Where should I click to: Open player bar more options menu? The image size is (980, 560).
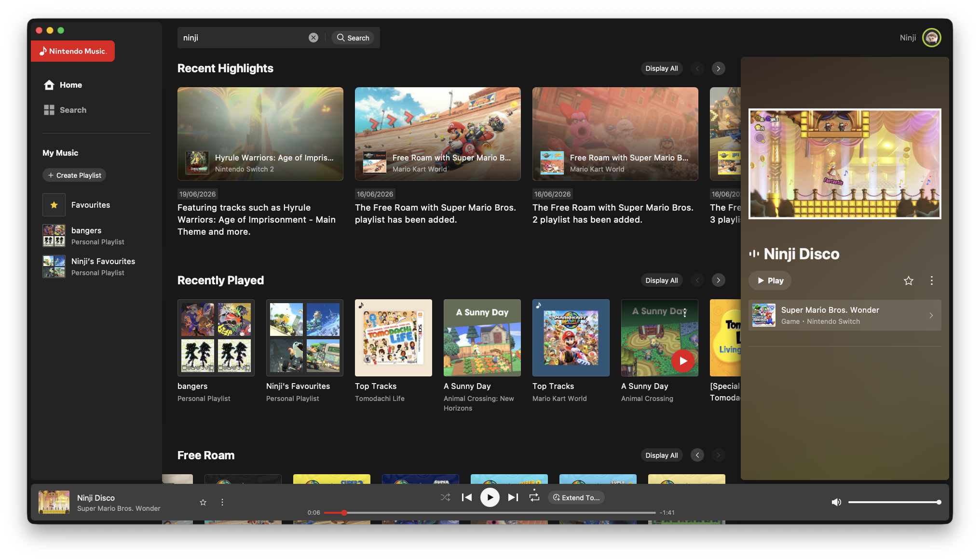click(222, 502)
